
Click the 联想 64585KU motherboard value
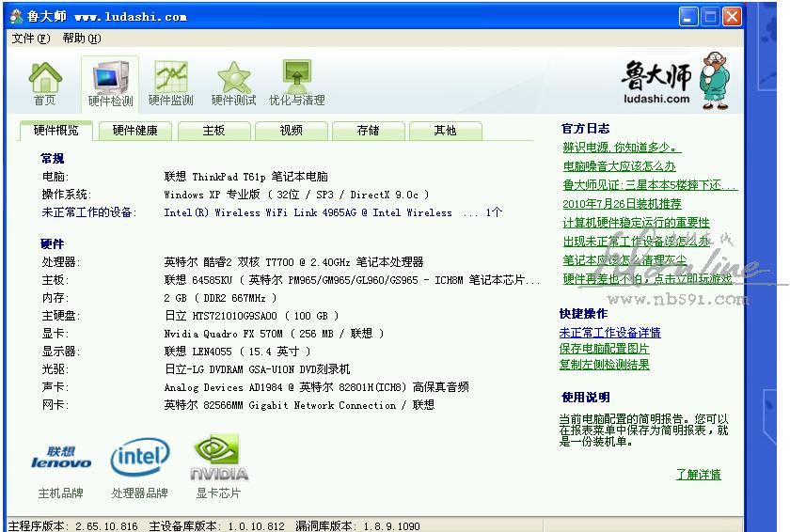click(x=352, y=280)
